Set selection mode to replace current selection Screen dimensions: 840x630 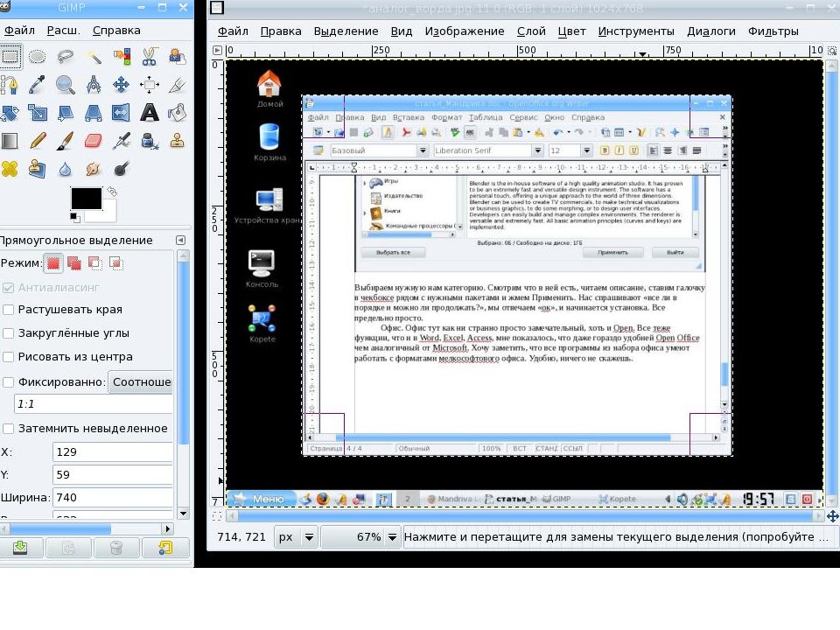pos(53,263)
